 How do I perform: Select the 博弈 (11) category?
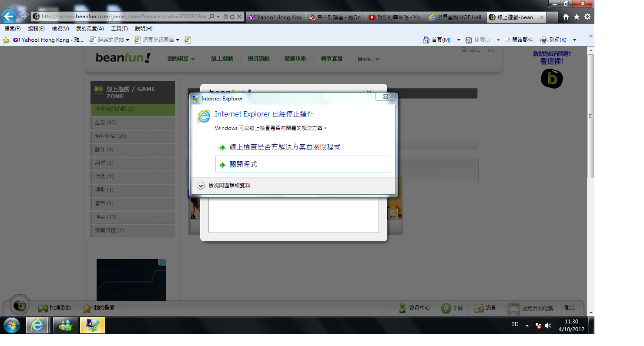tap(133, 217)
